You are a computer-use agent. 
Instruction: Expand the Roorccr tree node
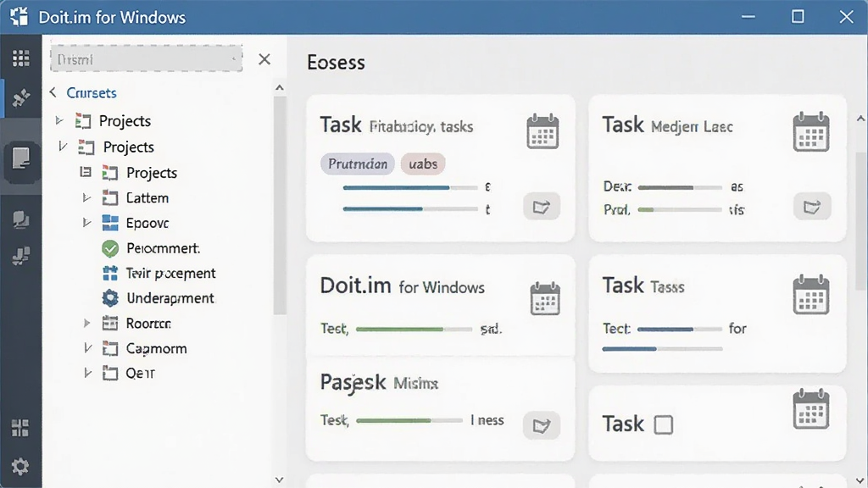click(86, 323)
